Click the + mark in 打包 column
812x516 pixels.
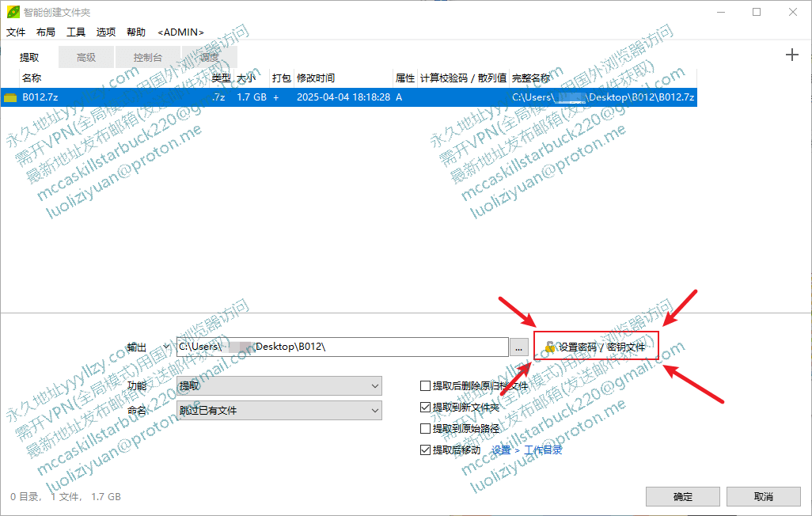(276, 97)
